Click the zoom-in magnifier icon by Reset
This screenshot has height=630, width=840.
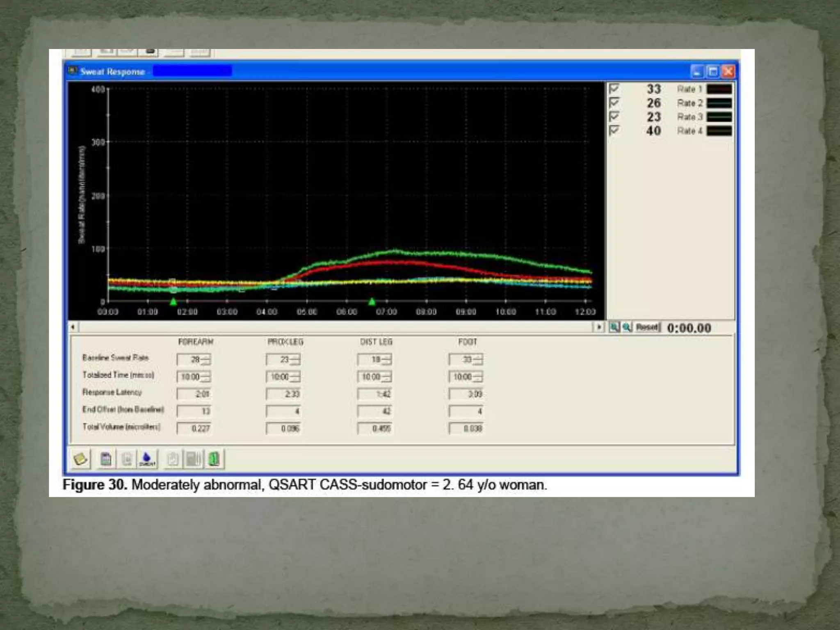614,327
